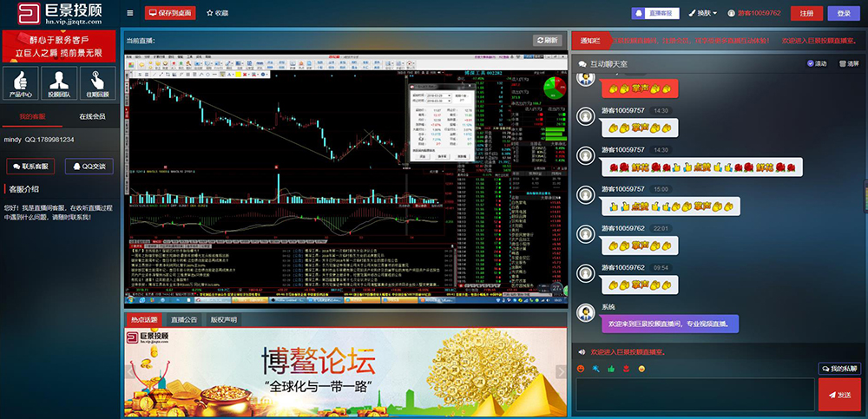Open 我的私聊 private chat
Image resolution: width=868 pixels, height=419 pixels.
click(839, 368)
